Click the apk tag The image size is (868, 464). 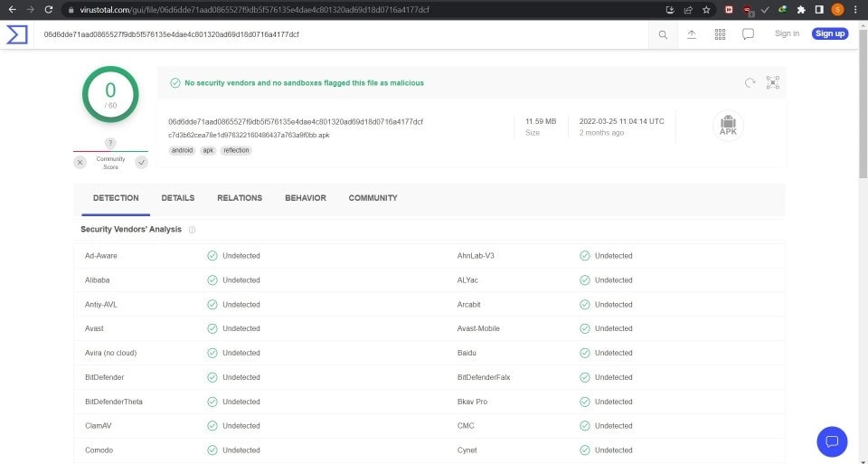click(x=208, y=151)
